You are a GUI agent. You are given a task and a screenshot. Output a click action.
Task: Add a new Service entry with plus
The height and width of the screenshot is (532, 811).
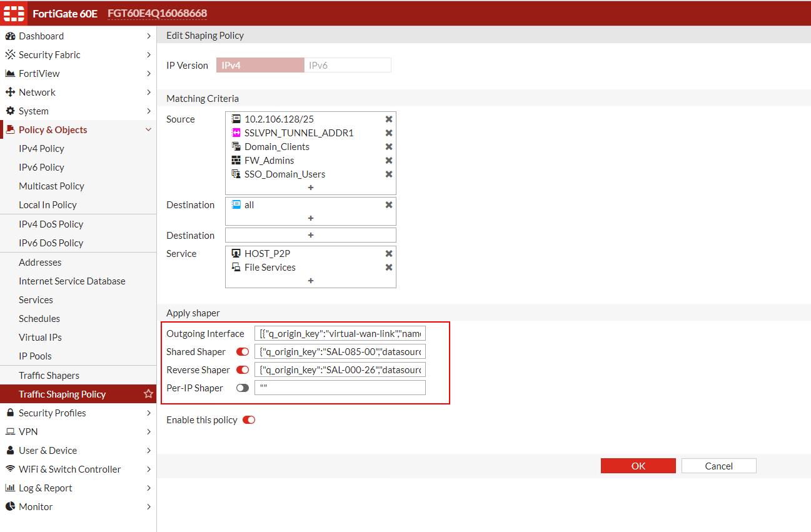pos(311,281)
